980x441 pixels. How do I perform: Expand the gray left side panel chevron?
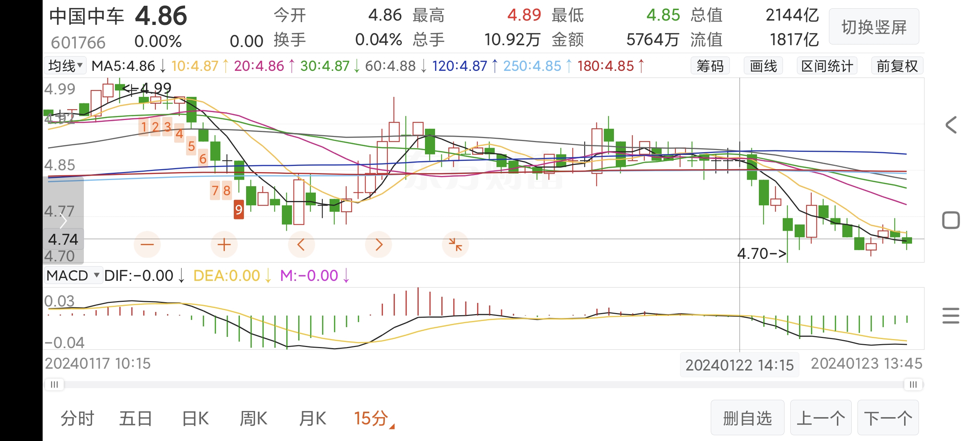click(63, 221)
